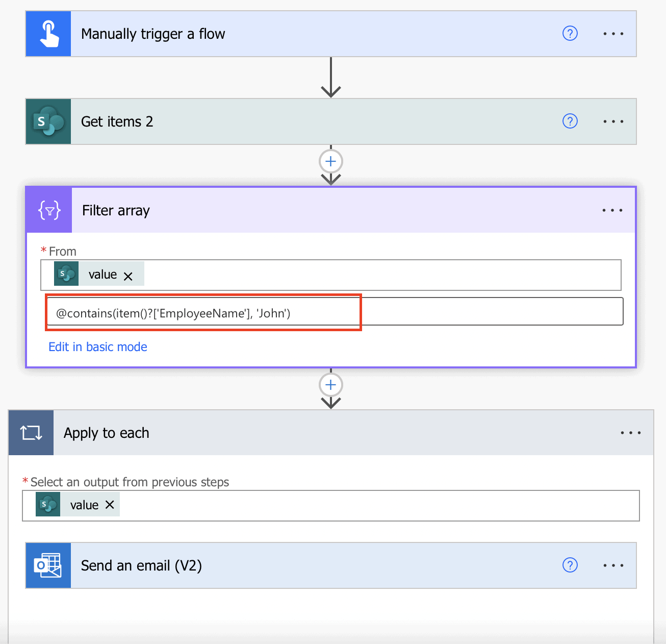Click the Edit in basic mode link
Image resolution: width=666 pixels, height=644 pixels.
pyautogui.click(x=97, y=346)
